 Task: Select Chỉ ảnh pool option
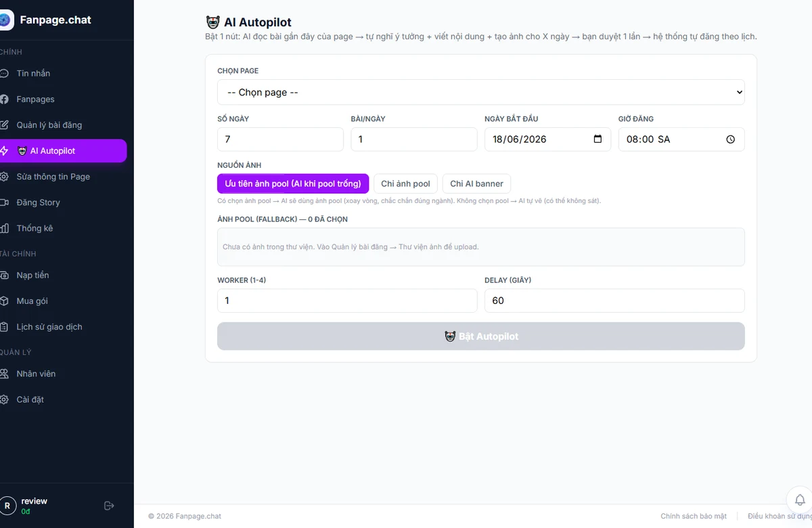tap(405, 183)
